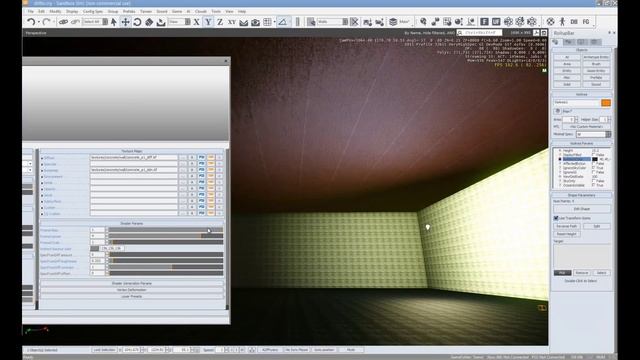Viewport: 640px width, 360px height.
Task: Click the Redo arrow icon
Action: (46, 22)
